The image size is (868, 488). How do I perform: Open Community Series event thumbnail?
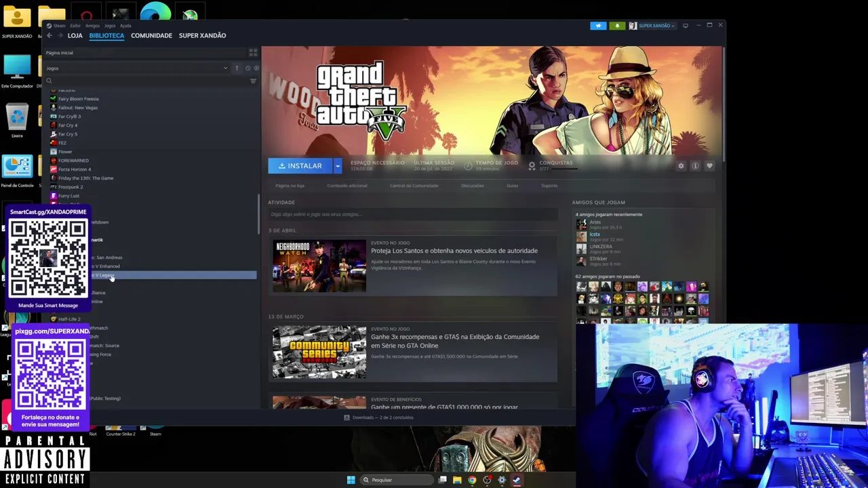coord(319,352)
